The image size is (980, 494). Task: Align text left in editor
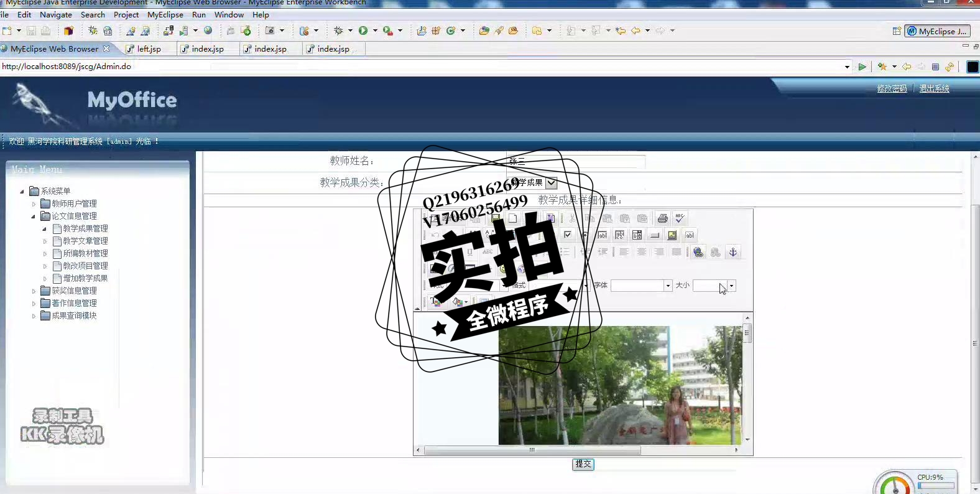click(x=624, y=252)
